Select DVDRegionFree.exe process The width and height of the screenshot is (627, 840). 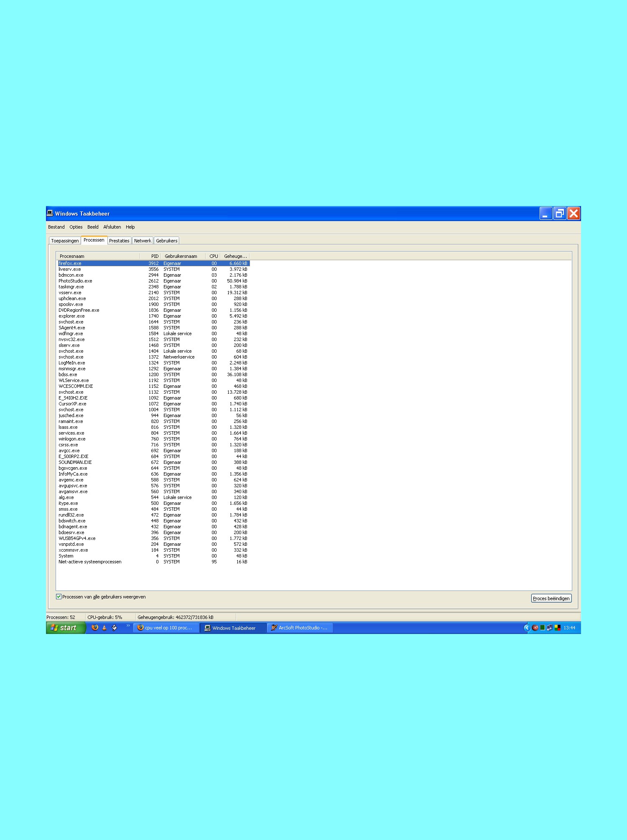click(x=153, y=310)
